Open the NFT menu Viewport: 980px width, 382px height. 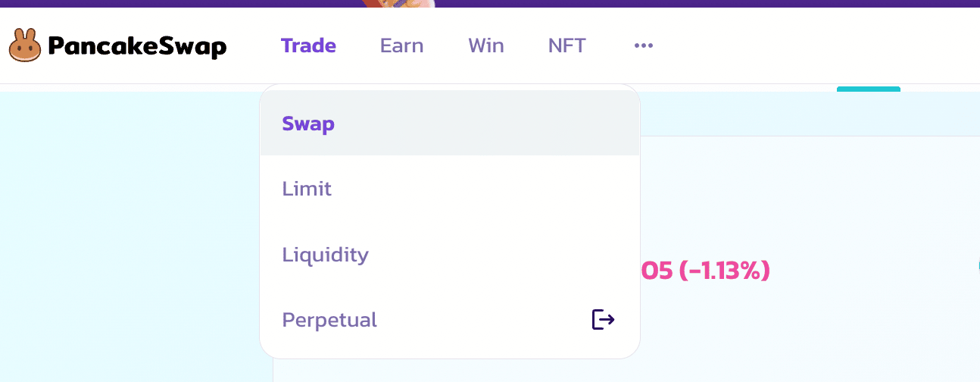click(x=567, y=46)
